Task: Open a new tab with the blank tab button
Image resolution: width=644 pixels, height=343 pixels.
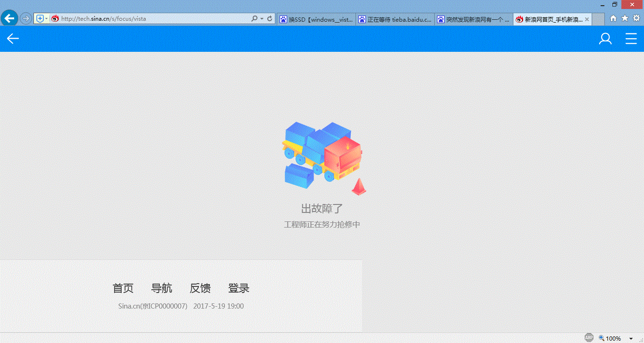Action: pos(598,19)
